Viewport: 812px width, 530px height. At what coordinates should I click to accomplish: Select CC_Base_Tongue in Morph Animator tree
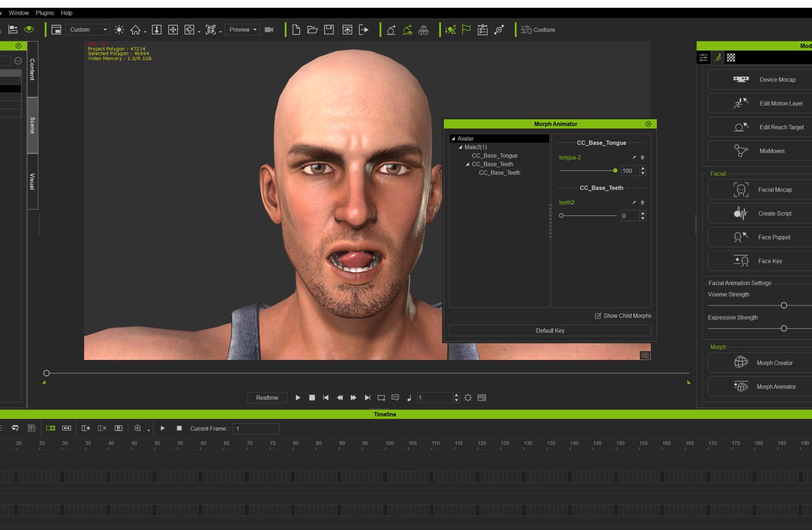(x=495, y=156)
